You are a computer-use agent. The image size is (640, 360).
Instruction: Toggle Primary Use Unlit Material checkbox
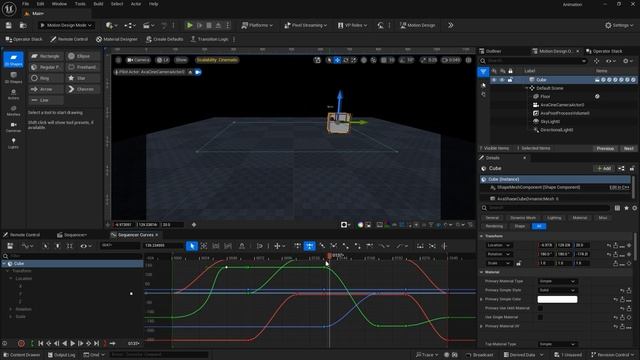coord(540,308)
